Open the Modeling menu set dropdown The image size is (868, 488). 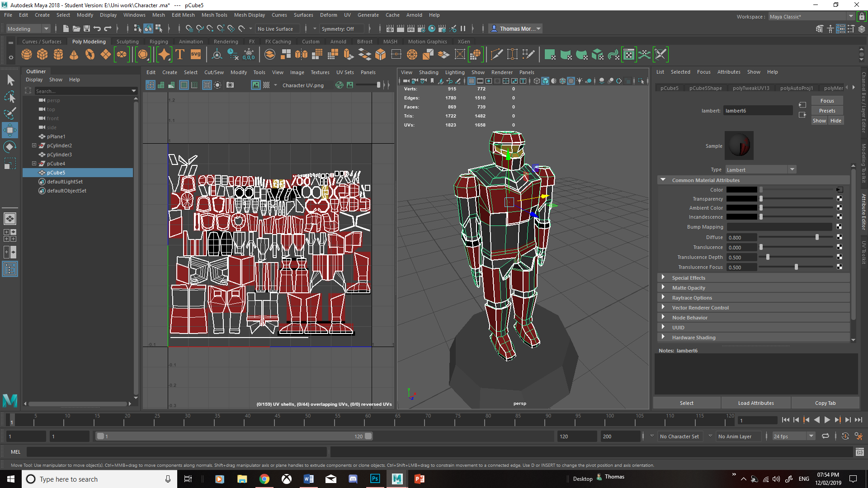click(28, 28)
